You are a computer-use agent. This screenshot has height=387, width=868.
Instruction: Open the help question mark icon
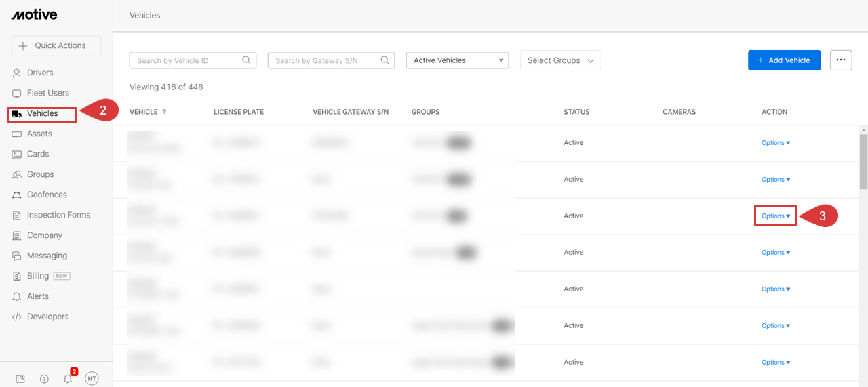coord(44,379)
